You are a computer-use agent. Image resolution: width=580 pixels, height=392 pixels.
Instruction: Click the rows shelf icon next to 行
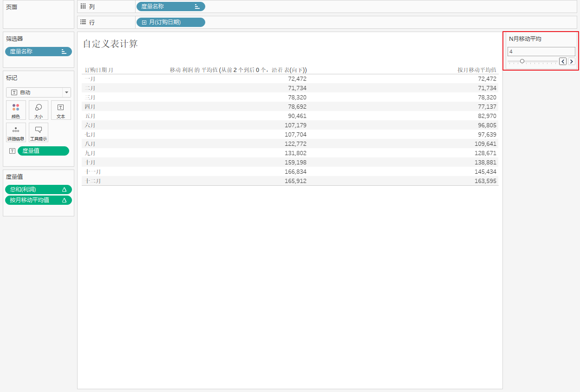click(x=83, y=22)
